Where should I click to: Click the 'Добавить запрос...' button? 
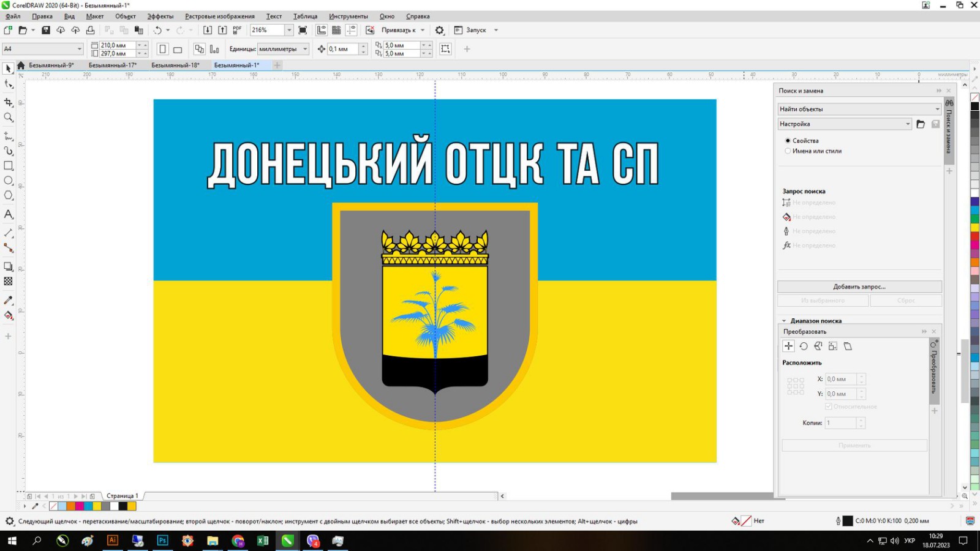pos(859,287)
